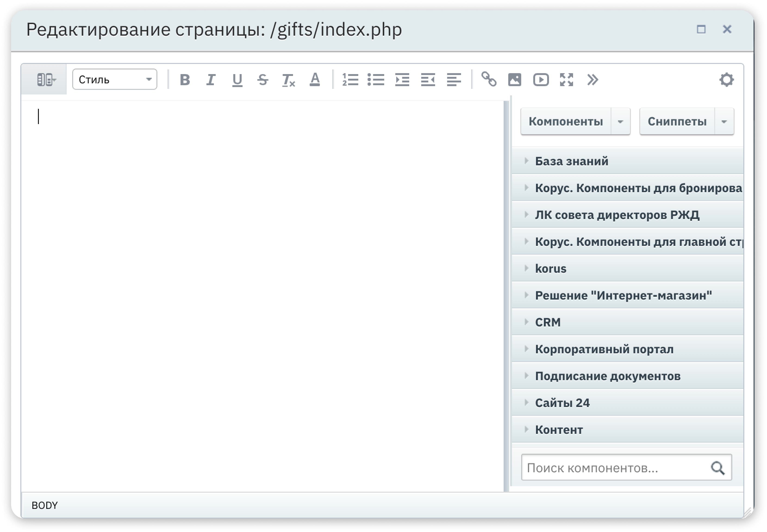Toggle bold formatting
The image size is (767, 532).
[x=185, y=80]
